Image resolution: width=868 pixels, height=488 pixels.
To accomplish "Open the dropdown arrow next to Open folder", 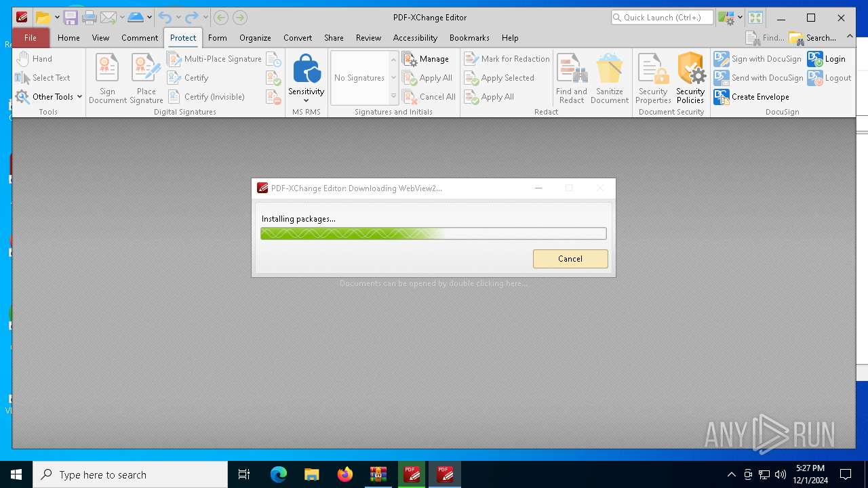I will click(x=56, y=18).
